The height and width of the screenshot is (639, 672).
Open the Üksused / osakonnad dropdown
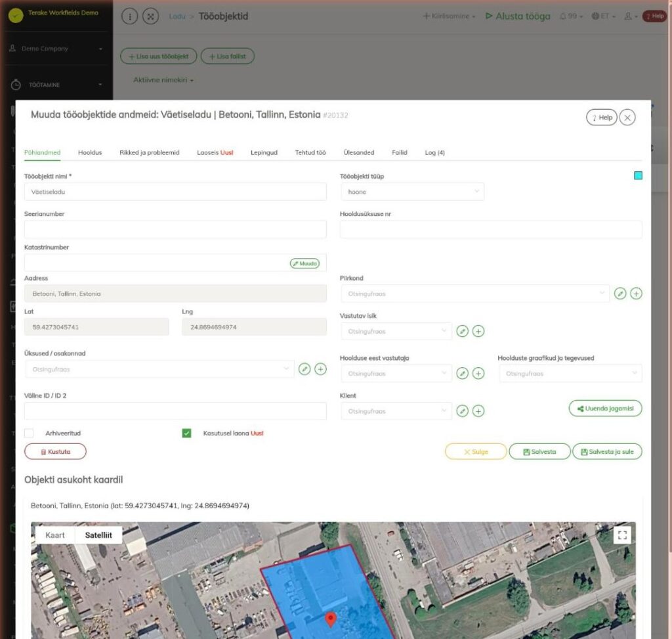coord(159,369)
